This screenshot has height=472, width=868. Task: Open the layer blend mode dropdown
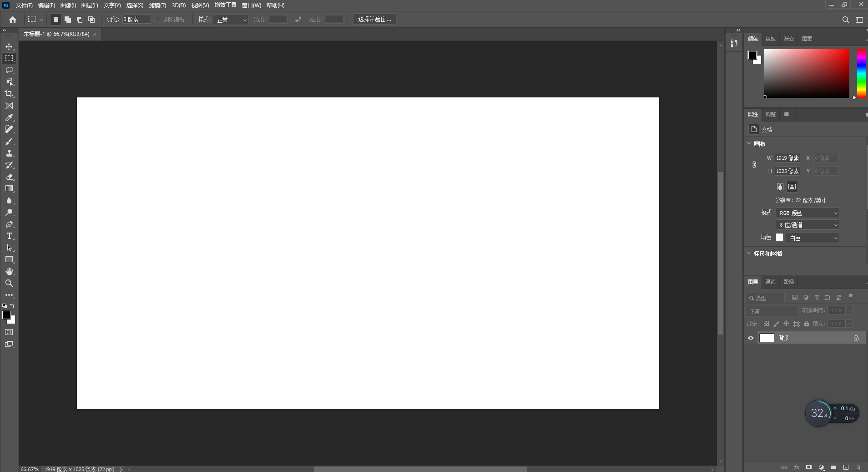pos(771,310)
